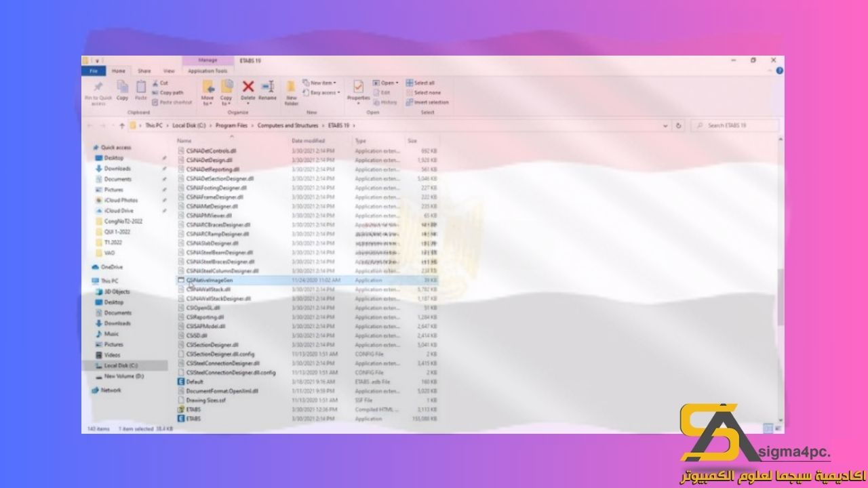Screen dimensions: 868x488
Task: Open the Properties checkmark icon
Action: tap(358, 87)
